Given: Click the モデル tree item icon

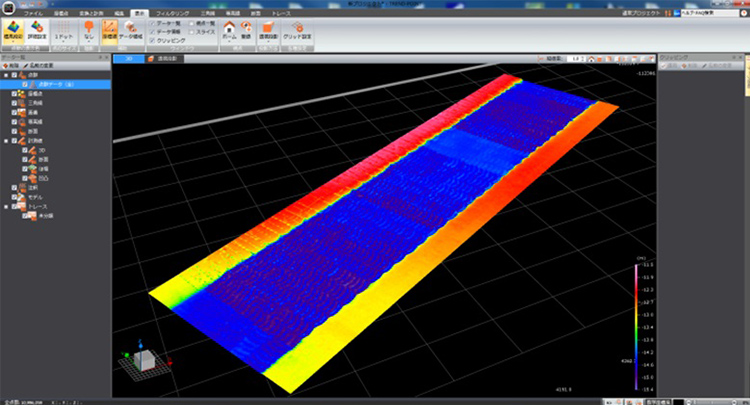Looking at the screenshot, I should point(22,197).
